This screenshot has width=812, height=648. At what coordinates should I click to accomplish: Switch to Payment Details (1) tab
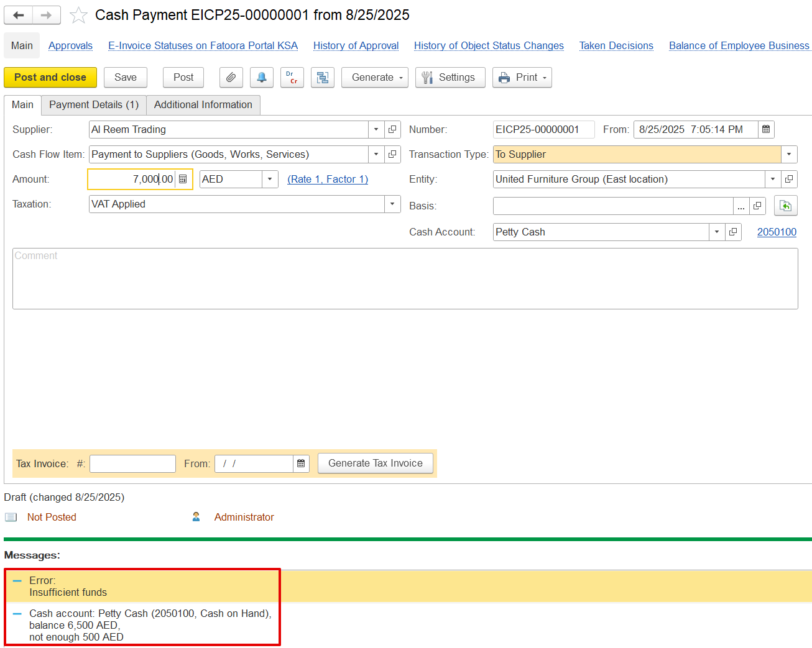94,105
